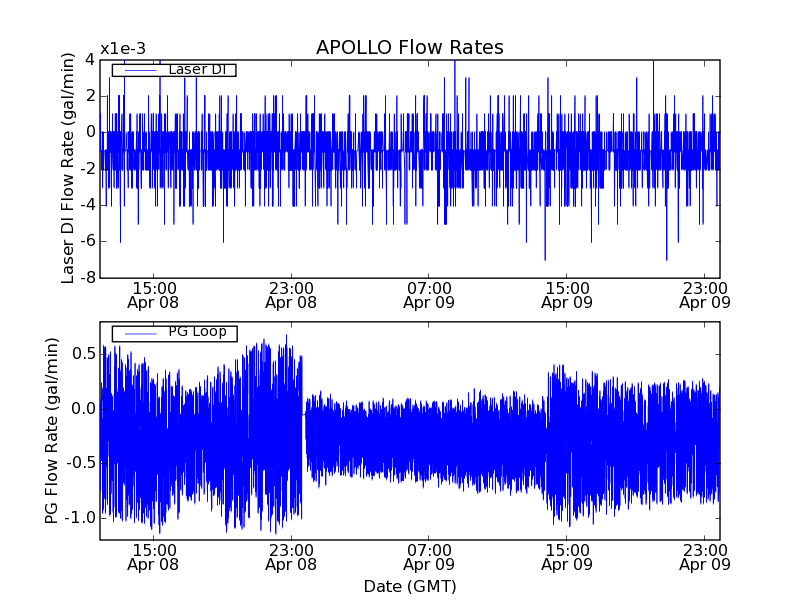Click the blue line swatch in PG Loop legend
800x600 pixels.
[x=140, y=332]
